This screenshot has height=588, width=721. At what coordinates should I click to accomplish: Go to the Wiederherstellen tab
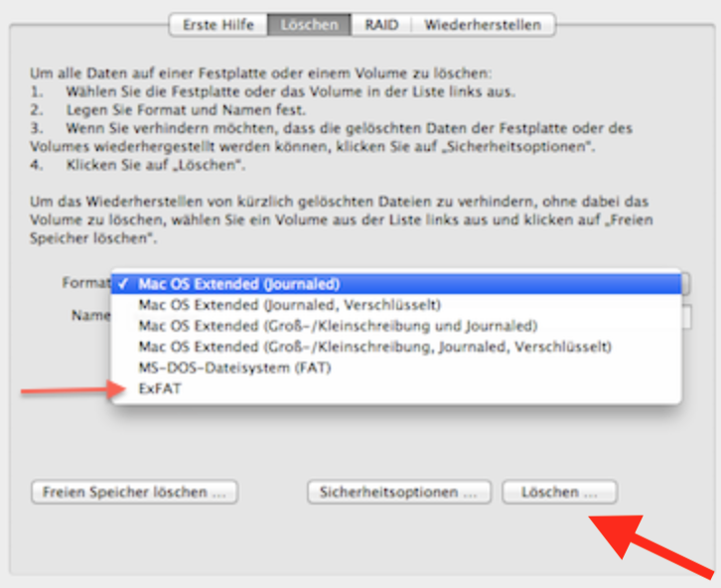coord(483,25)
